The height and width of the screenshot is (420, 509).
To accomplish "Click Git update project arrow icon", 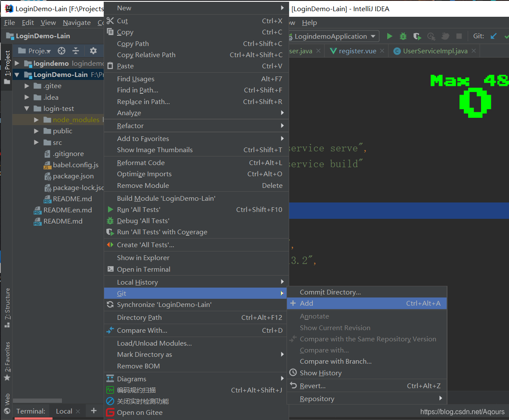I will tap(494, 36).
